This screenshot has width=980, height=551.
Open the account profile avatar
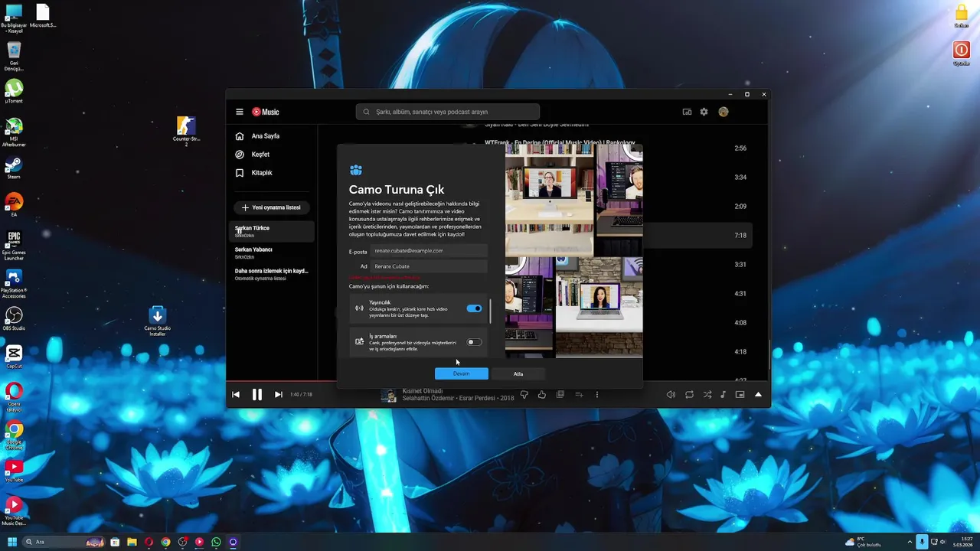coord(724,112)
